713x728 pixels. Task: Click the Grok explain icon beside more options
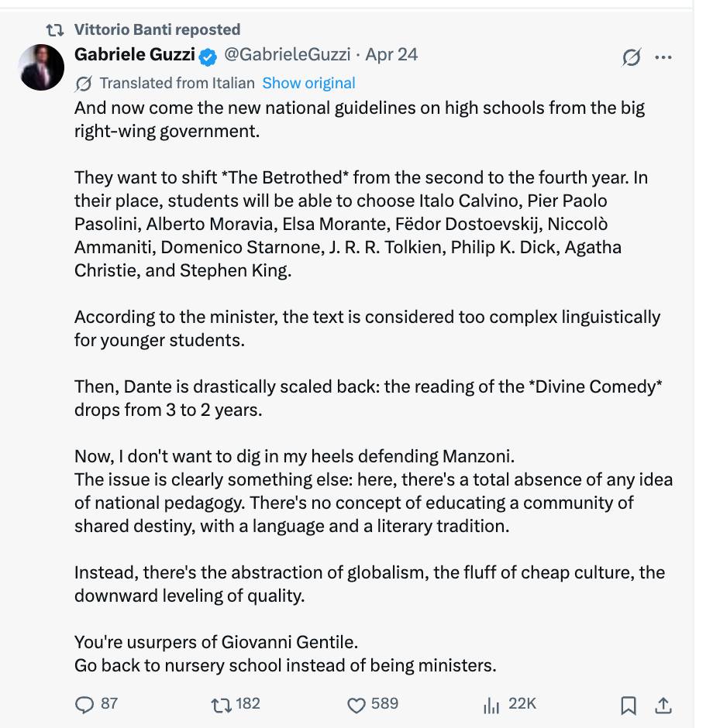click(x=632, y=57)
